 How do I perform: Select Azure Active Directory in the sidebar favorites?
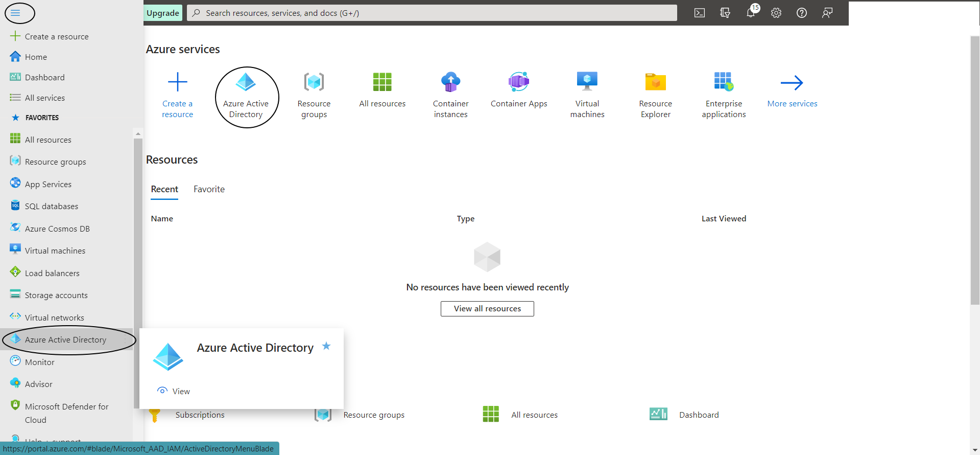click(65, 339)
